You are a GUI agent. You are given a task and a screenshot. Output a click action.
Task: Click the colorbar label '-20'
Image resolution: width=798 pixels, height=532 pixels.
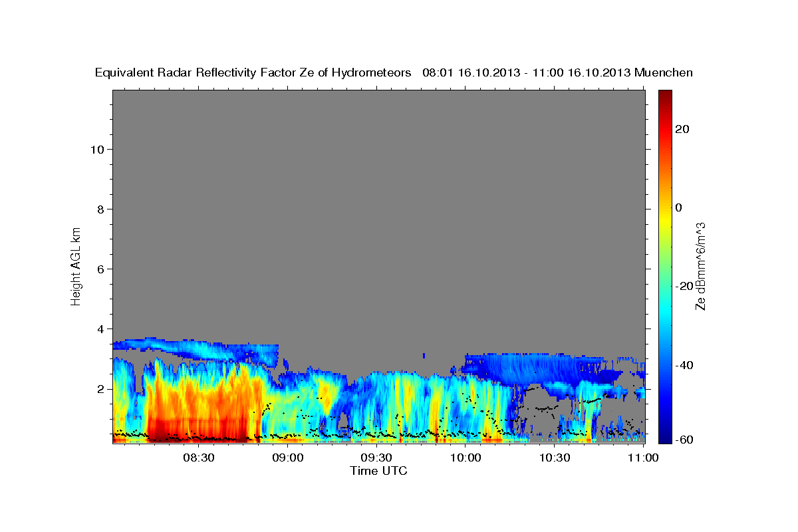coord(684,286)
